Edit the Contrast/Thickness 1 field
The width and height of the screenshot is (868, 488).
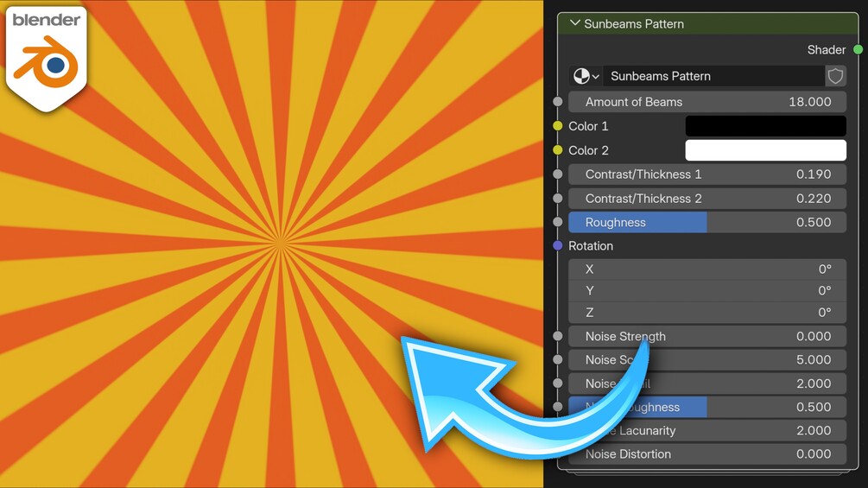point(706,174)
